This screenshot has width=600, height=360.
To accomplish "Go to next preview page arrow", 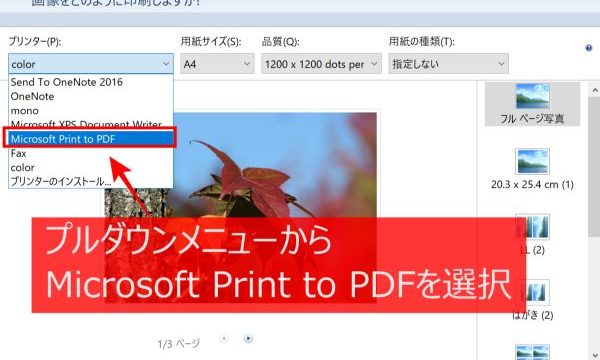I will [248, 338].
